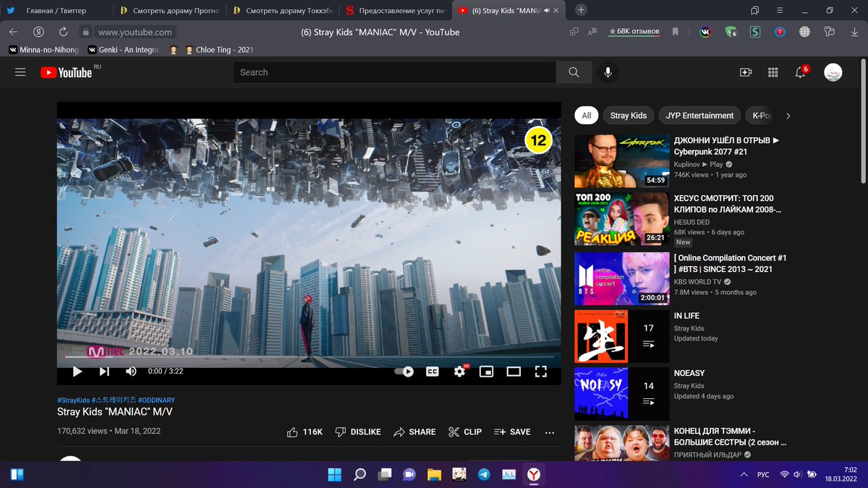This screenshot has height=488, width=868.
Task: Open the notifications bell
Action: tap(801, 72)
